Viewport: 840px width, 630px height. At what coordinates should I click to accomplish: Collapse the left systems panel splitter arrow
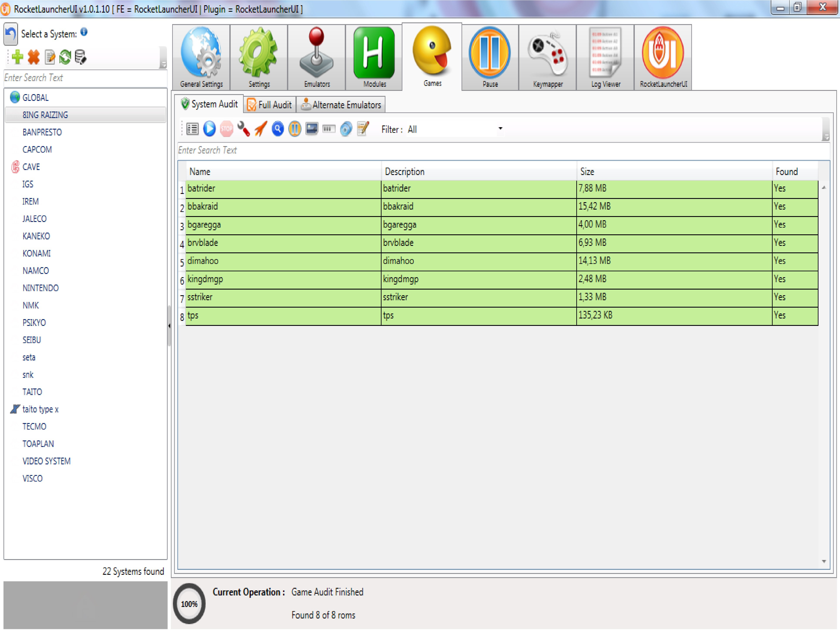tap(169, 326)
